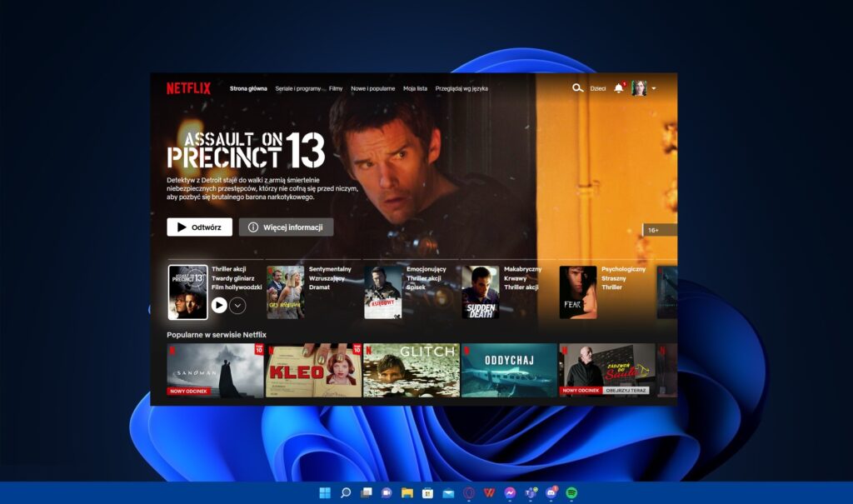Open taskbar search
This screenshot has width=853, height=504.
pyautogui.click(x=346, y=492)
